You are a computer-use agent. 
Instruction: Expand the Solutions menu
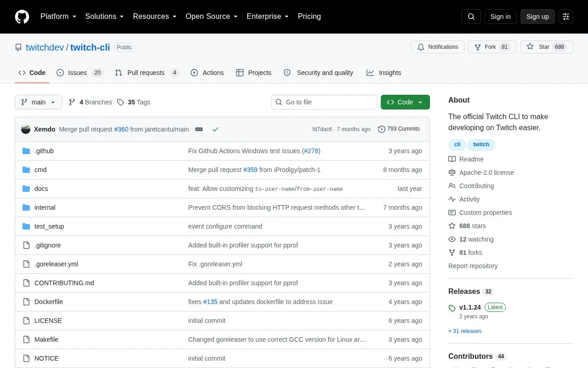pyautogui.click(x=104, y=17)
